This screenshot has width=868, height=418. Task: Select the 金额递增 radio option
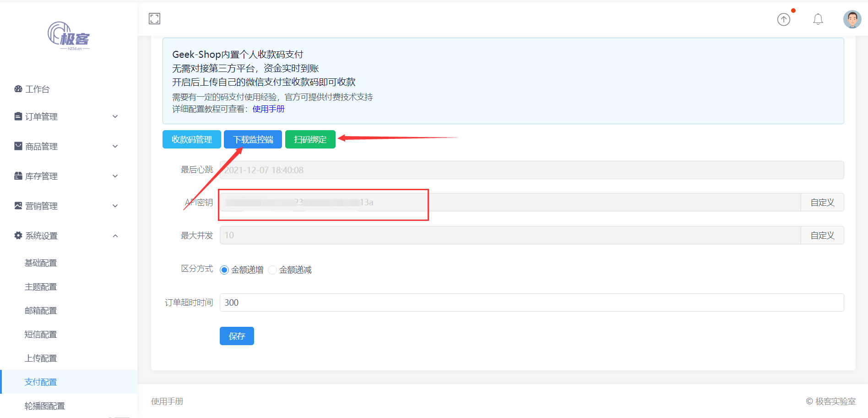pyautogui.click(x=224, y=270)
